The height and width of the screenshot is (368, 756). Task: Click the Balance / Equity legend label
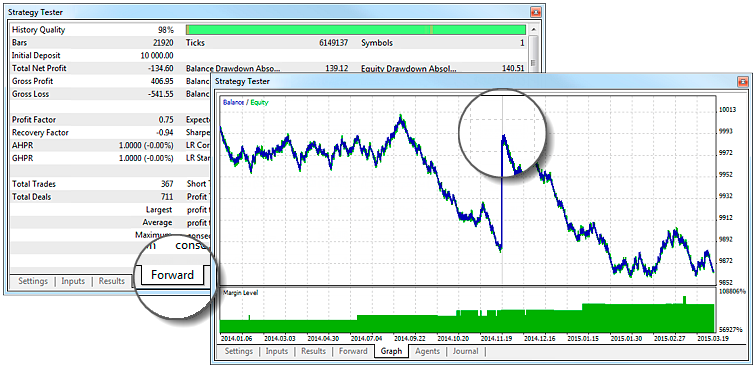tap(246, 102)
